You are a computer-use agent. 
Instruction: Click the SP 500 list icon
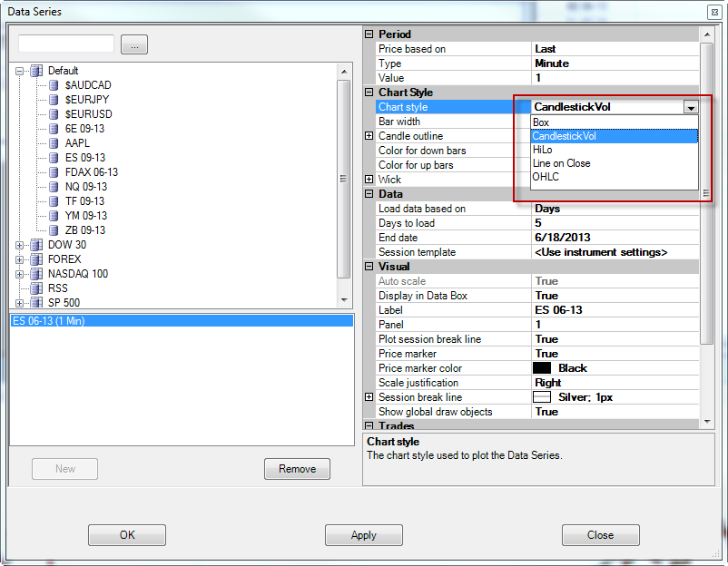coord(36,303)
